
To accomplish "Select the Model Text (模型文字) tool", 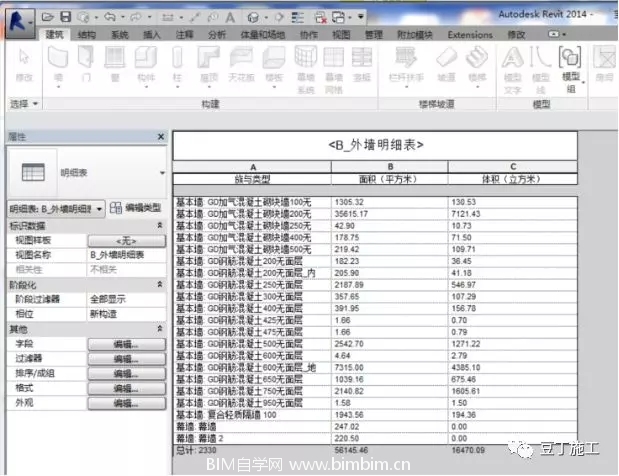I will [512, 69].
